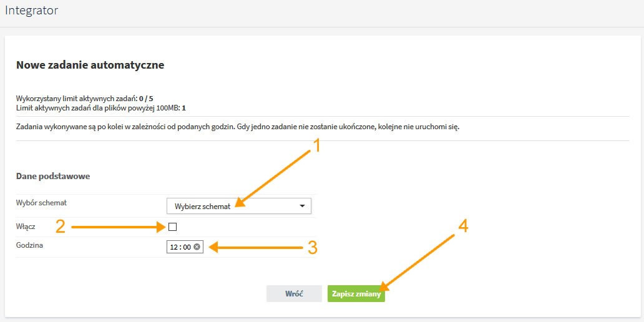This screenshot has height=322, width=644.
Task: Click the Nowe zadanie automatyczne heading
Action: 90,65
